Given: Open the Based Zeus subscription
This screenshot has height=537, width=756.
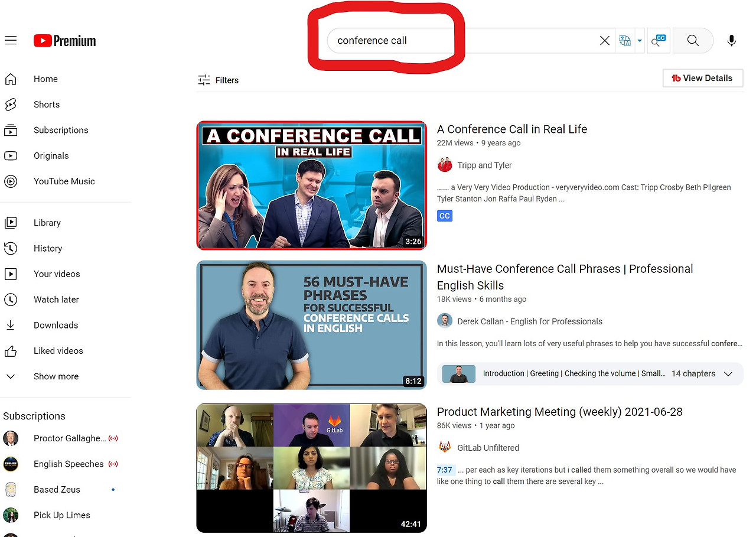Looking at the screenshot, I should [57, 490].
